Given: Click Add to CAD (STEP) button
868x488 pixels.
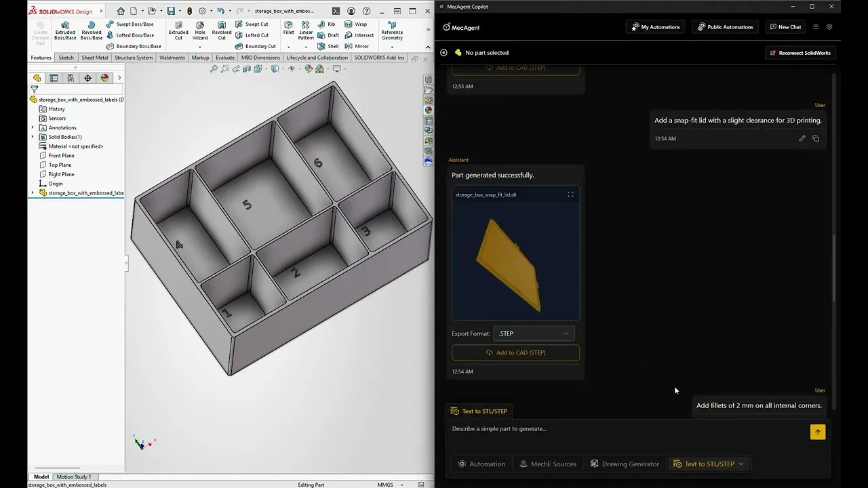Looking at the screenshot, I should 515,352.
